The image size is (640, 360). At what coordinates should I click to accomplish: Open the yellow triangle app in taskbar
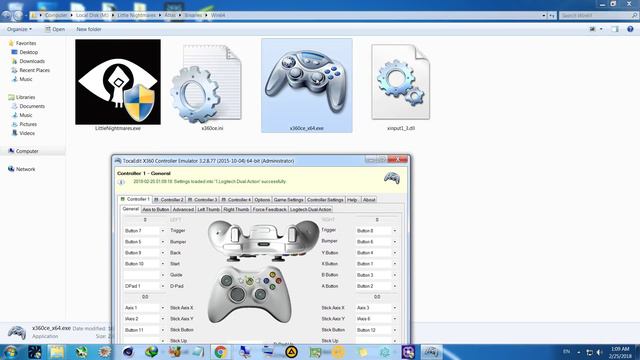tap(291, 352)
